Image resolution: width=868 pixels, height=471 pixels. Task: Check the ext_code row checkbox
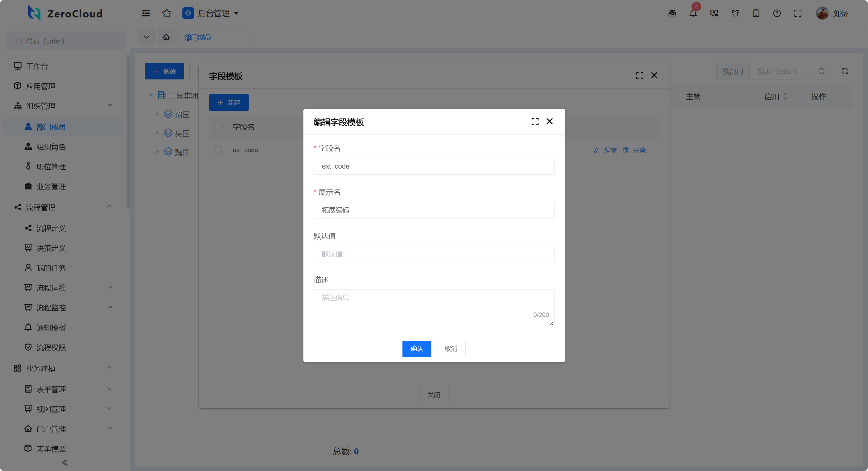(218, 150)
